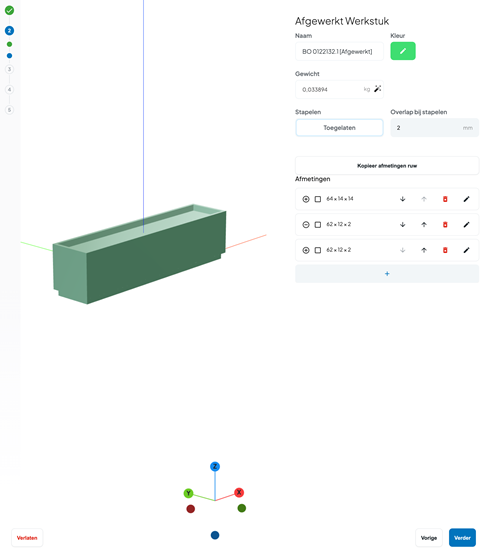Go to step 4 in the wizard sidebar

tap(10, 89)
